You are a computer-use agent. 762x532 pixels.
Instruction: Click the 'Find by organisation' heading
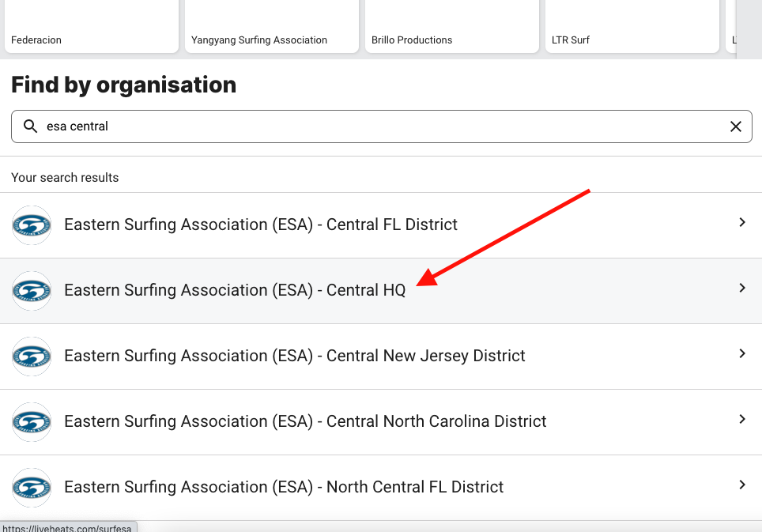click(x=123, y=85)
